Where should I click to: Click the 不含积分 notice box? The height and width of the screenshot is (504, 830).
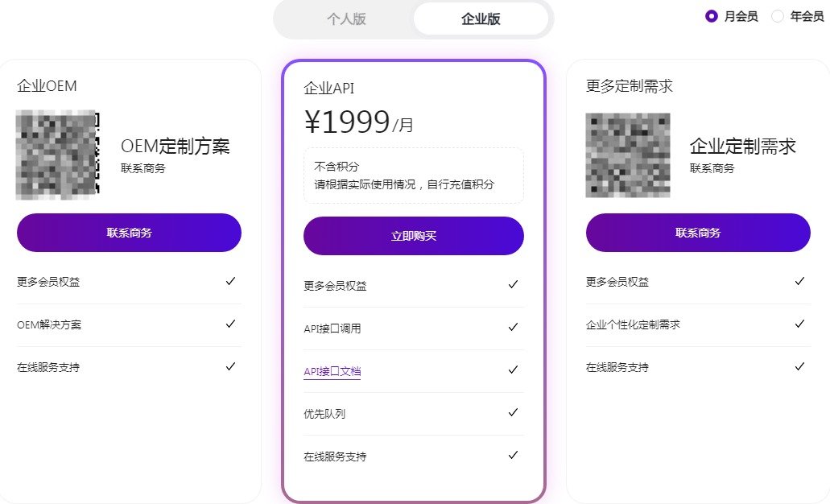pyautogui.click(x=414, y=176)
